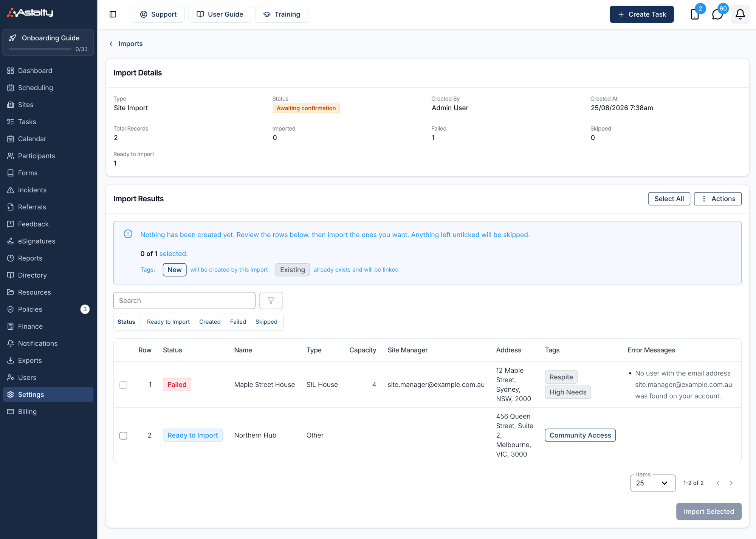756x539 pixels.
Task: Go to Exports in the sidebar
Action: [x=48, y=360]
